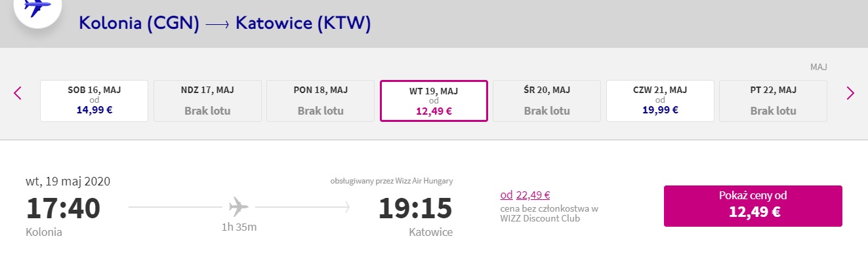This screenshot has width=868, height=270.
Task: Click the 1h 35m flight duration
Action: point(239,227)
